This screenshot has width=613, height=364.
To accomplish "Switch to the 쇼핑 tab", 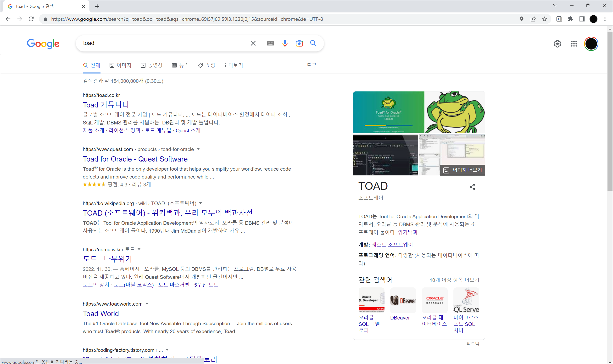I will [206, 65].
